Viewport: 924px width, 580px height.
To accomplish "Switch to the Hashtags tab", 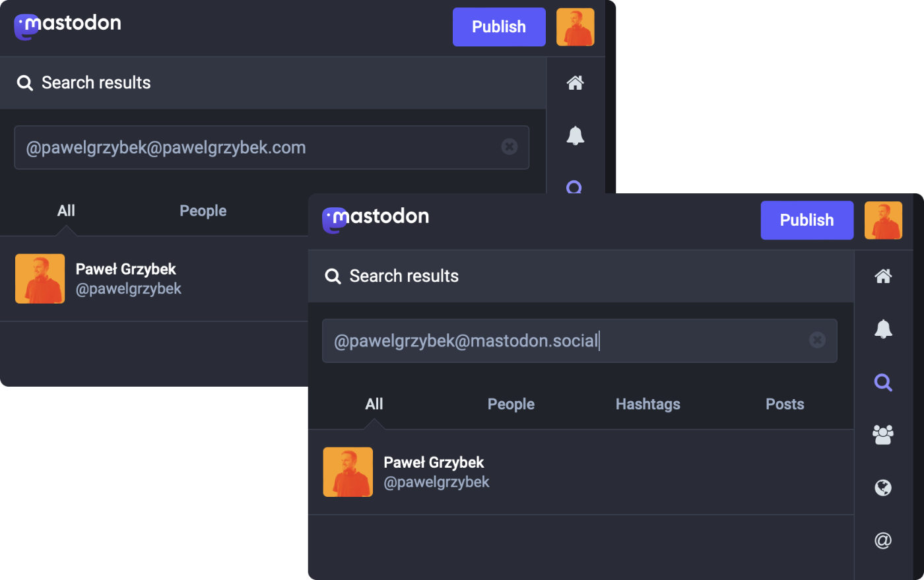I will tap(647, 404).
